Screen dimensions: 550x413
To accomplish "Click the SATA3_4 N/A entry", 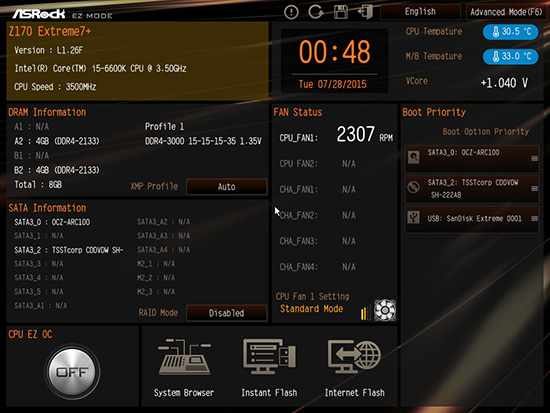I will (39, 278).
